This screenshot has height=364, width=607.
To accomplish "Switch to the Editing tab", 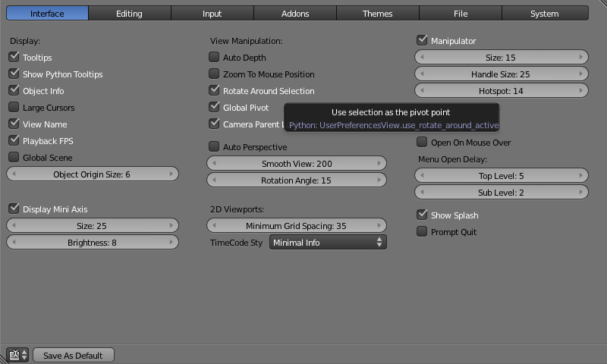I will click(129, 14).
